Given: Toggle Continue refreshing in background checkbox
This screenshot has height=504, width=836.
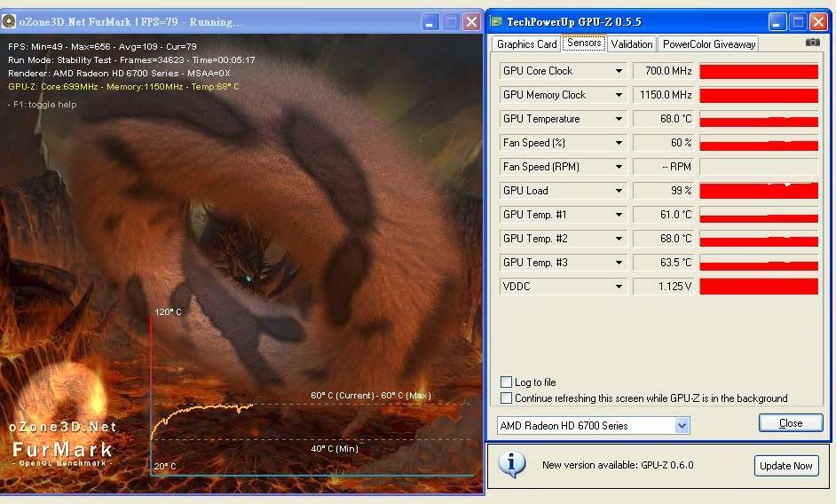Looking at the screenshot, I should point(506,398).
